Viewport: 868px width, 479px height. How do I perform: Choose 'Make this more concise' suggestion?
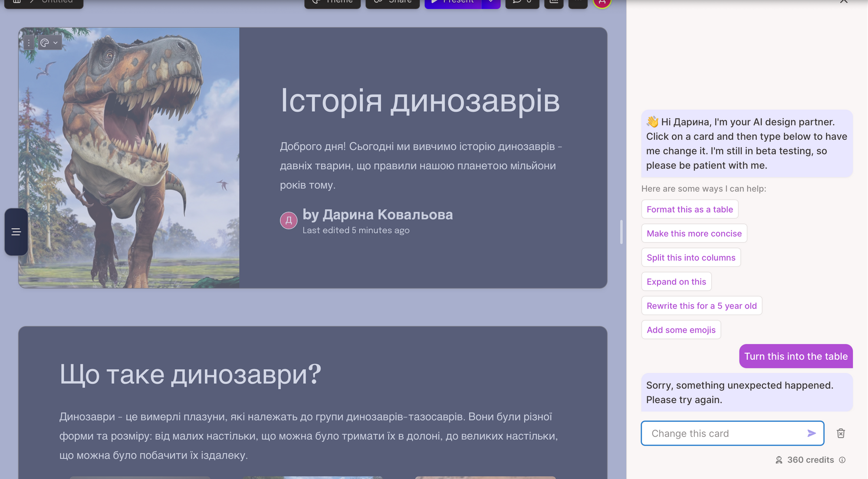click(x=694, y=233)
